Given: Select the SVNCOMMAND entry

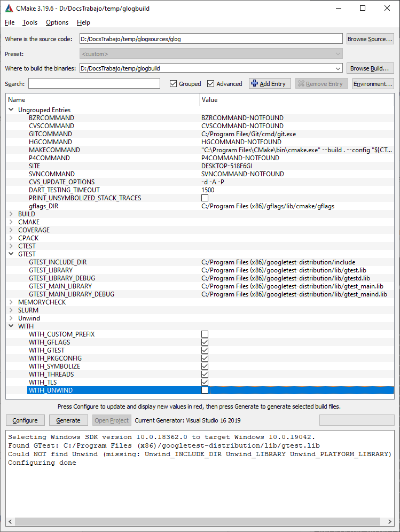Looking at the screenshot, I should tap(52, 174).
